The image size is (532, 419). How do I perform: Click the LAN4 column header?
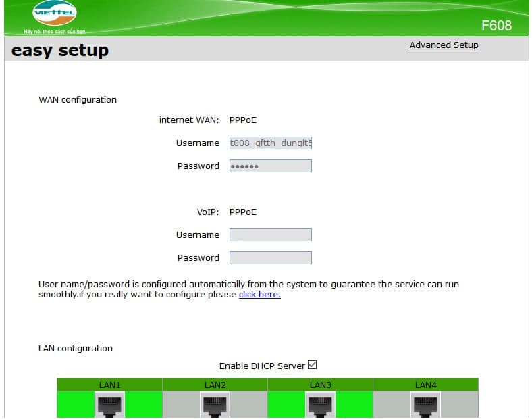click(425, 385)
